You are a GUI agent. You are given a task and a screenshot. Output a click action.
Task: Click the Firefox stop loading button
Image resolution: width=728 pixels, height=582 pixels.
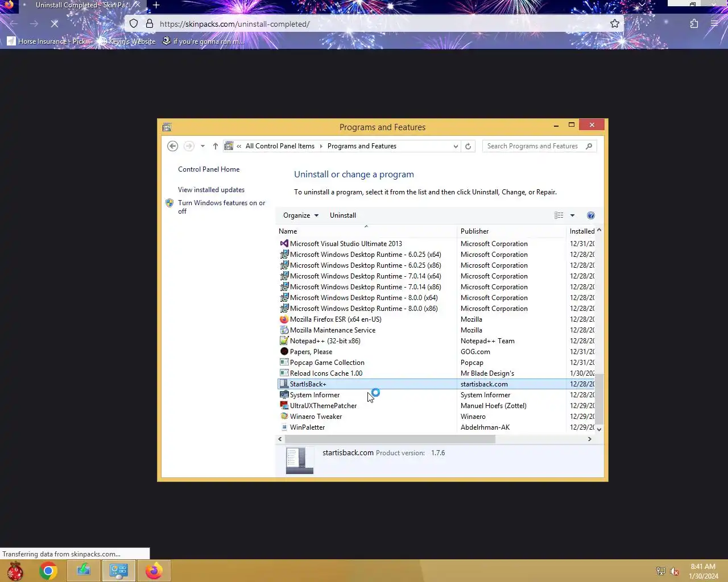click(55, 24)
